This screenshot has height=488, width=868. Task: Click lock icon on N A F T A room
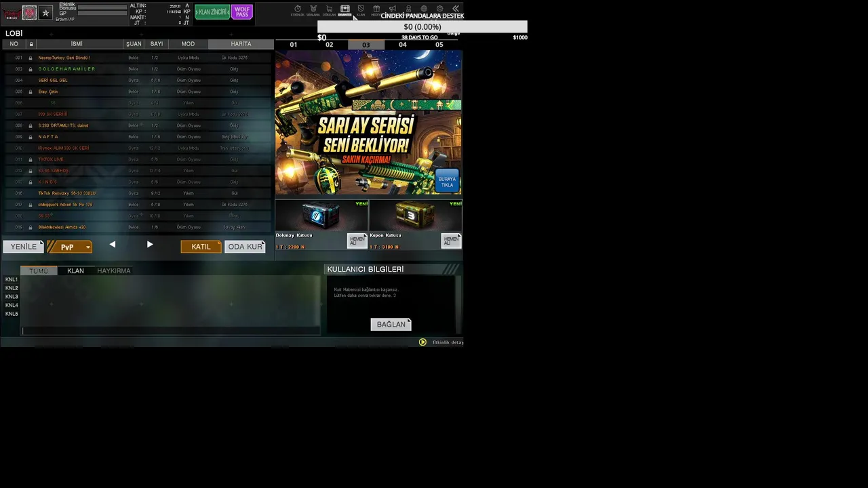tap(30, 137)
